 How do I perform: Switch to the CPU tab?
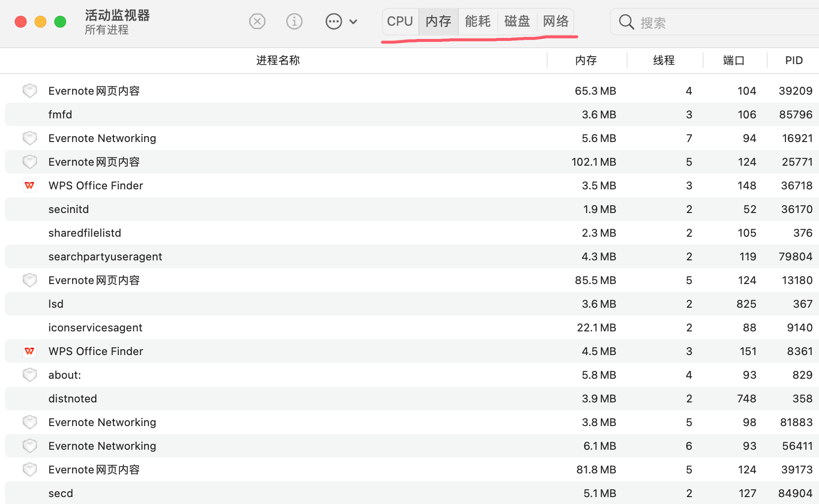pos(400,21)
